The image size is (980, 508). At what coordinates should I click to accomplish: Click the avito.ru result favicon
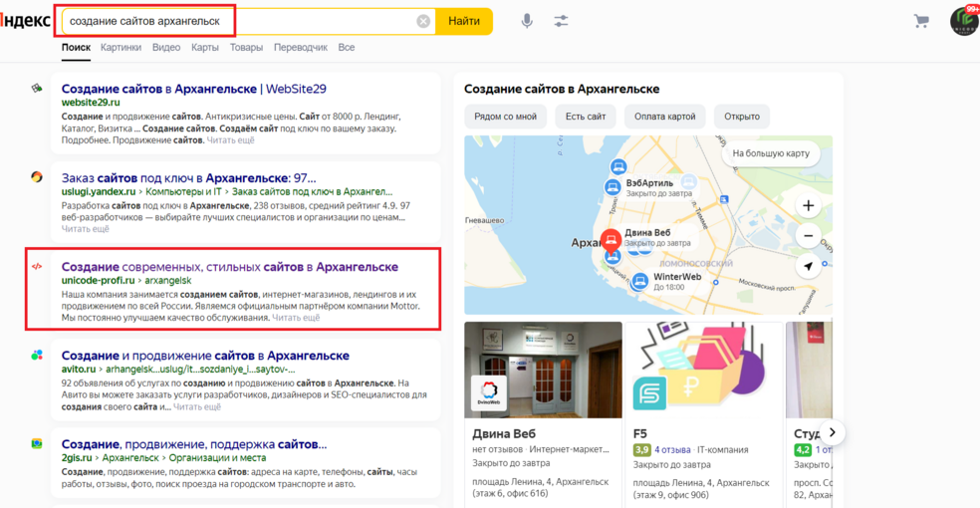[x=37, y=355]
